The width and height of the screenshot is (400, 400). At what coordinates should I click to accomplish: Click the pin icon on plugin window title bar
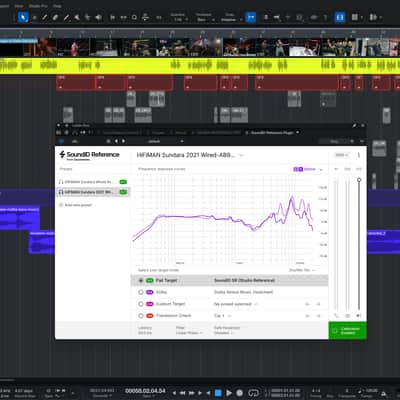[x=354, y=126]
